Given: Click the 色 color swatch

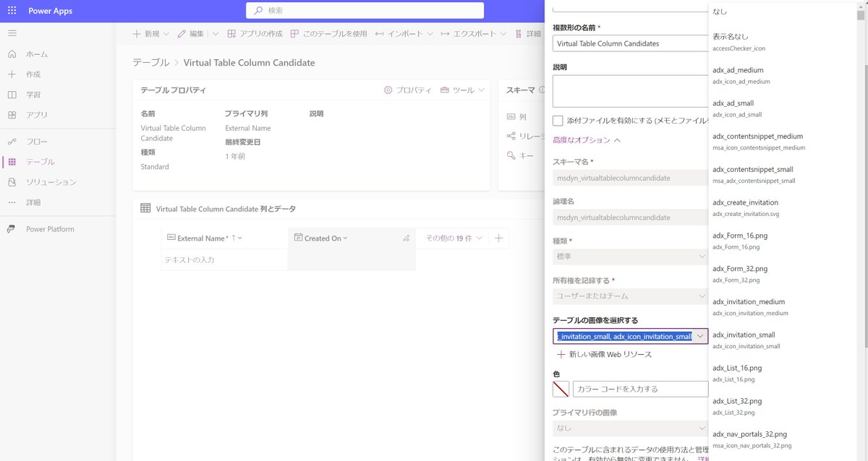Looking at the screenshot, I should coord(561,389).
